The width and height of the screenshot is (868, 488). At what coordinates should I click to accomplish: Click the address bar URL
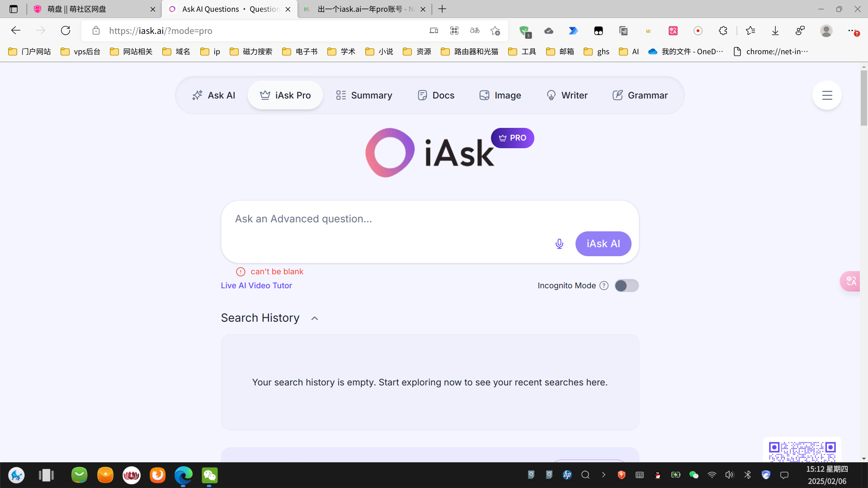point(160,31)
